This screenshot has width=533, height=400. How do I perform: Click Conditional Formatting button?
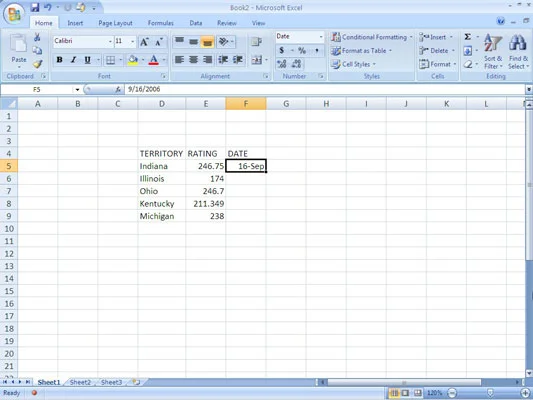pos(372,37)
